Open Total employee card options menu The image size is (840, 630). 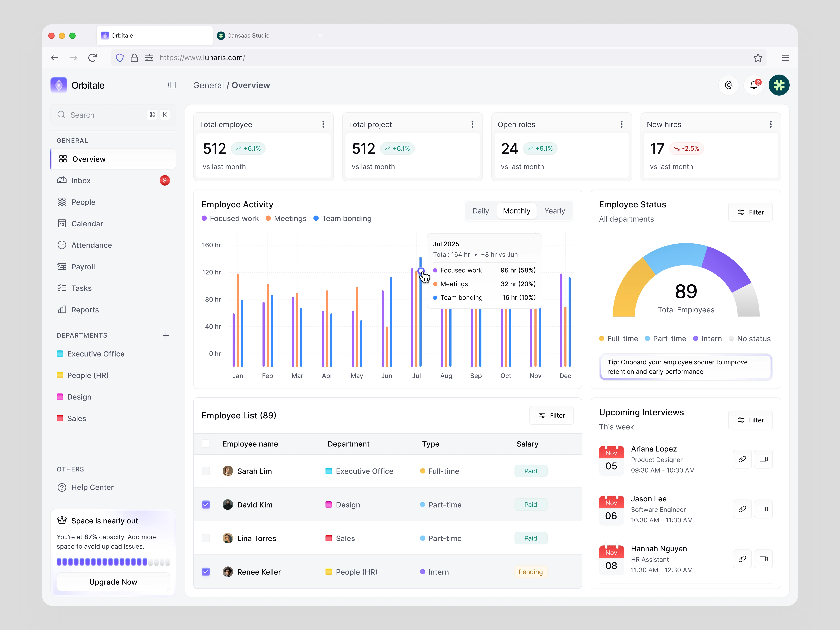point(323,124)
